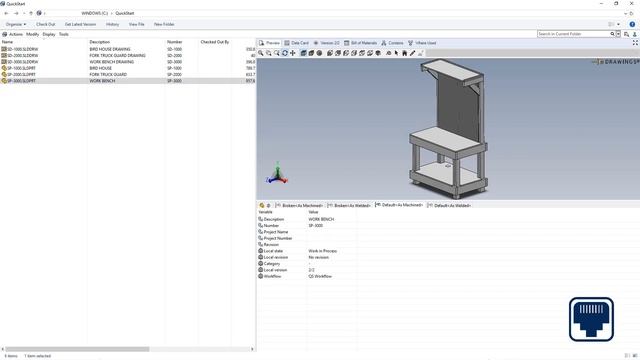Open the Display menu
Viewport: 640px width, 360px height.
(x=49, y=34)
